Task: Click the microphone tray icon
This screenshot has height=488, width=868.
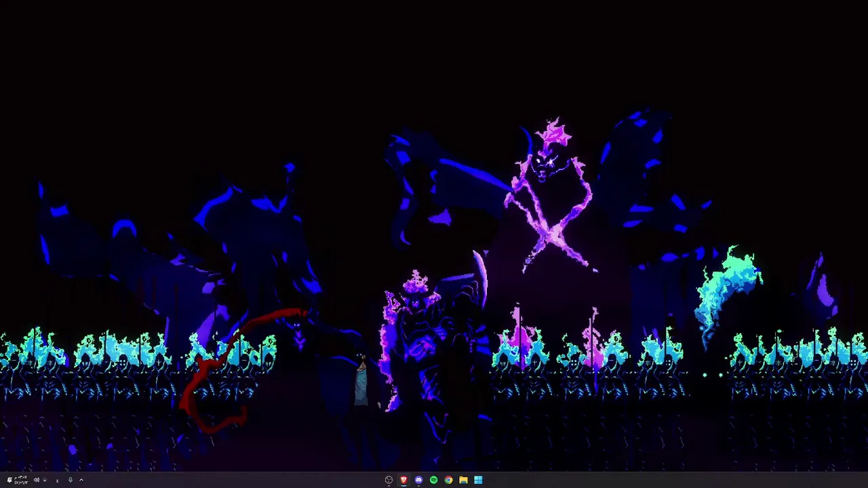Action: (71, 480)
